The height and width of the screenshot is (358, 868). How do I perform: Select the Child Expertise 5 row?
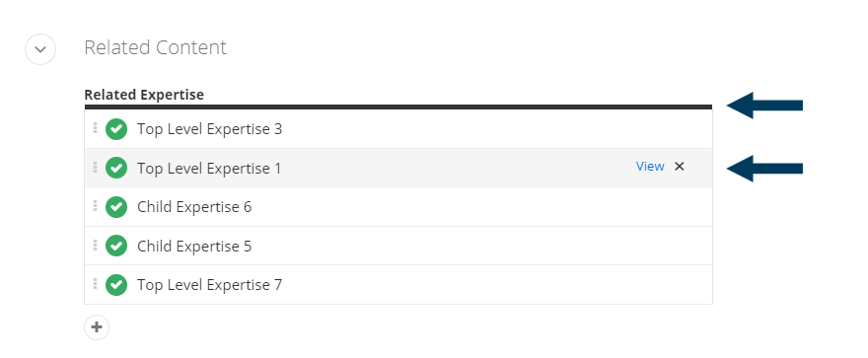click(x=398, y=246)
